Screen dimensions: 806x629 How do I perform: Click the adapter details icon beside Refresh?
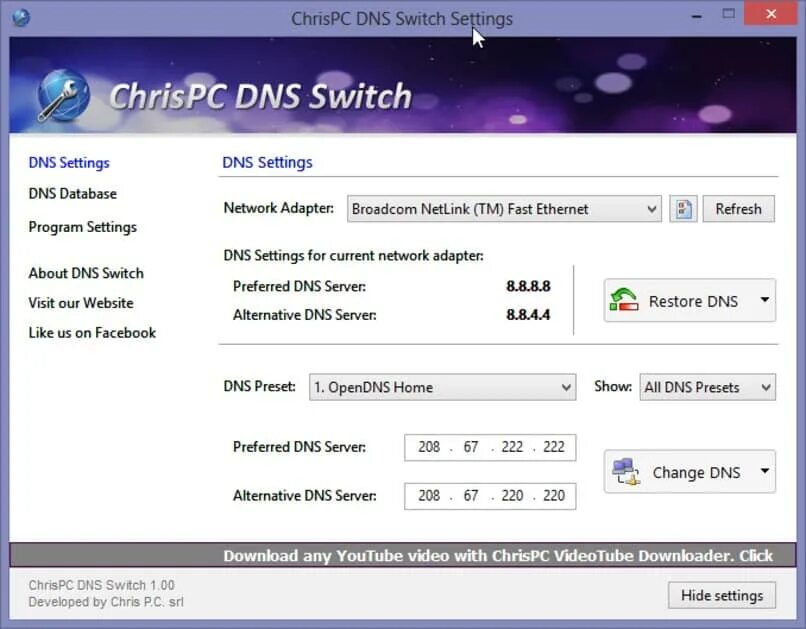683,209
